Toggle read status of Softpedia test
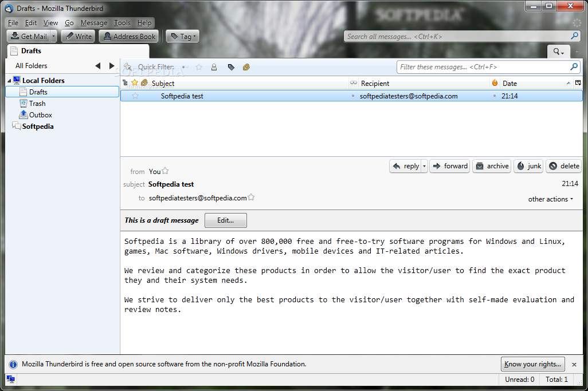588x391 pixels. tap(353, 96)
